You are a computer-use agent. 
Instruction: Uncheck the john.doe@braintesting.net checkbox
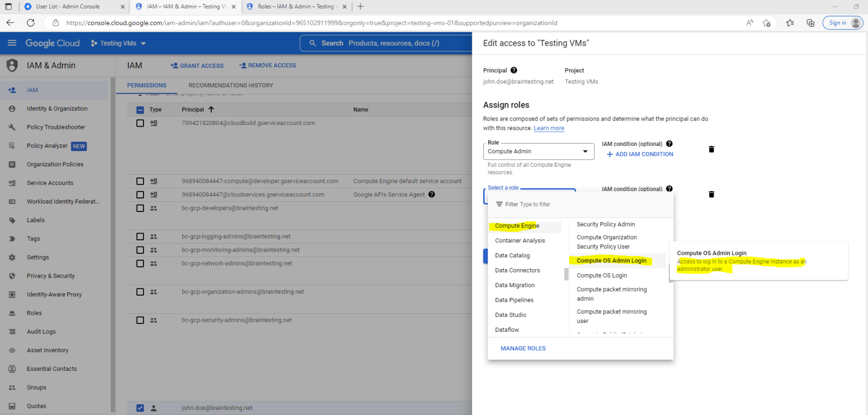click(140, 408)
